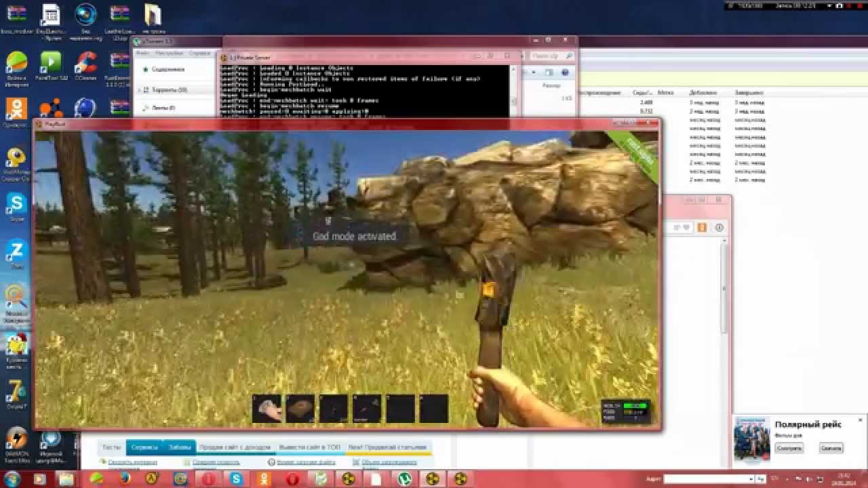
Task: Open the DAEMON Tools desktop shortcut
Action: (x=16, y=443)
